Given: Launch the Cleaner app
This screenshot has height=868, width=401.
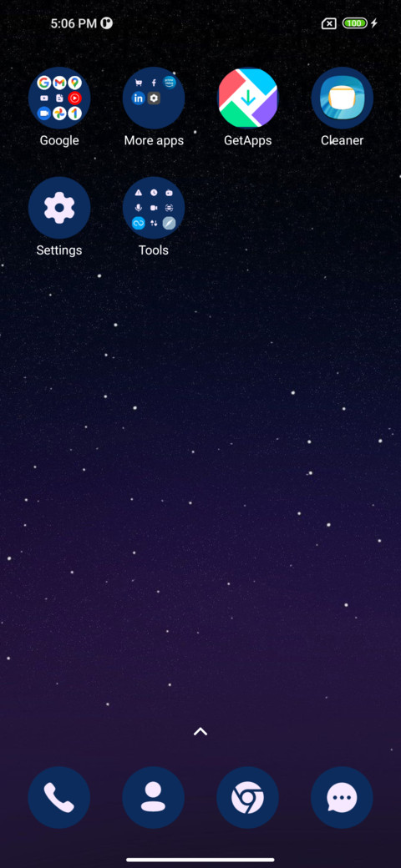Looking at the screenshot, I should click(x=342, y=98).
